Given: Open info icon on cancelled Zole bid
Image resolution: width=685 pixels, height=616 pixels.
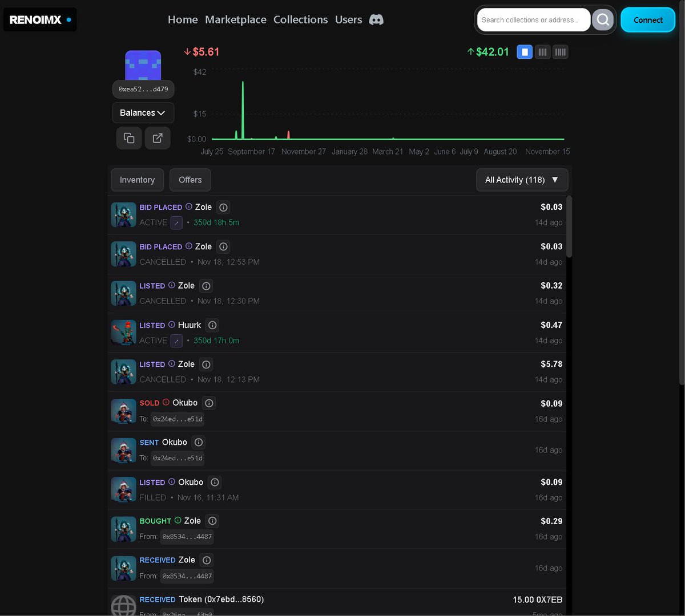Looking at the screenshot, I should pos(224,247).
